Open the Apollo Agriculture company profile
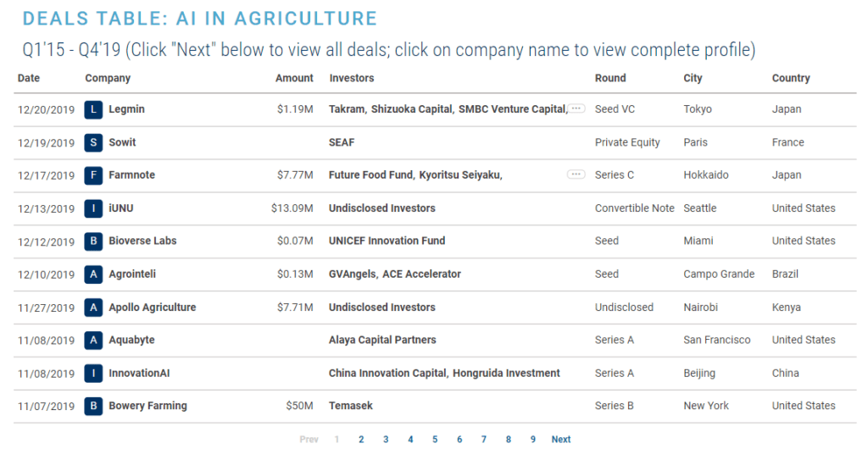 (153, 308)
